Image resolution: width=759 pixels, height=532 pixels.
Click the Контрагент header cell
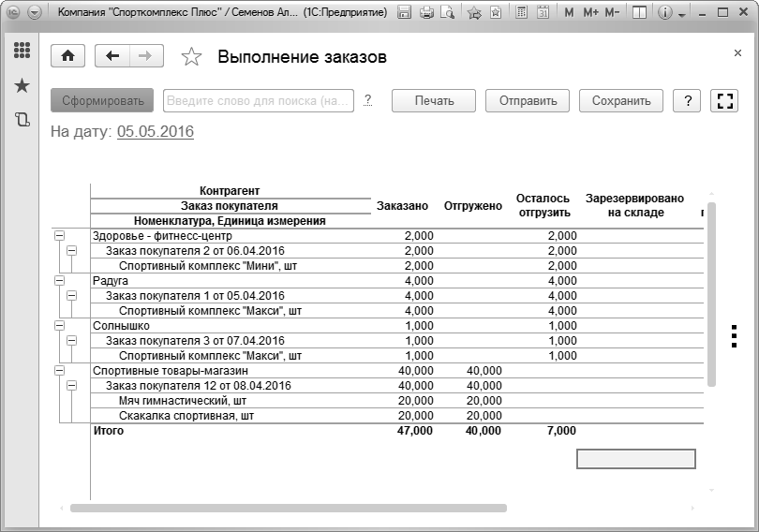[230, 191]
